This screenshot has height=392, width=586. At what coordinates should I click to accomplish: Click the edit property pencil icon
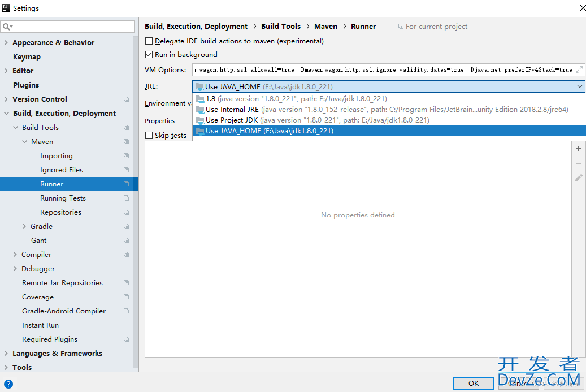(x=579, y=178)
